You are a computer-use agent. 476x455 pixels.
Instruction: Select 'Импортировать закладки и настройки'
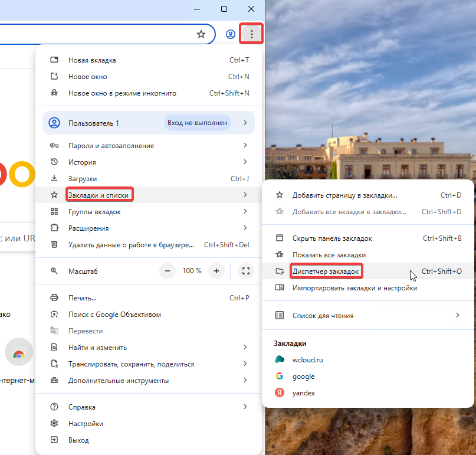pos(354,288)
